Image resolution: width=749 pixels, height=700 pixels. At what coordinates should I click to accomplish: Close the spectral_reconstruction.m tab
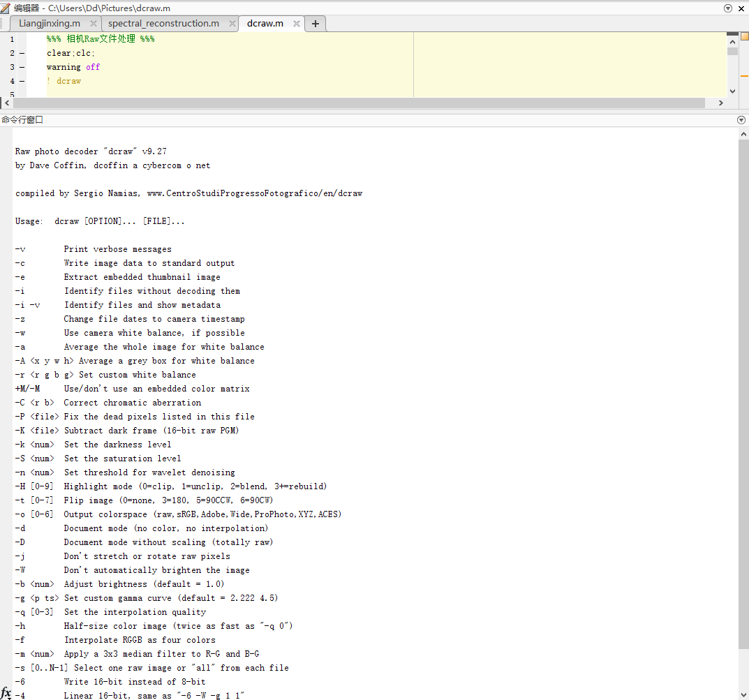(x=232, y=23)
